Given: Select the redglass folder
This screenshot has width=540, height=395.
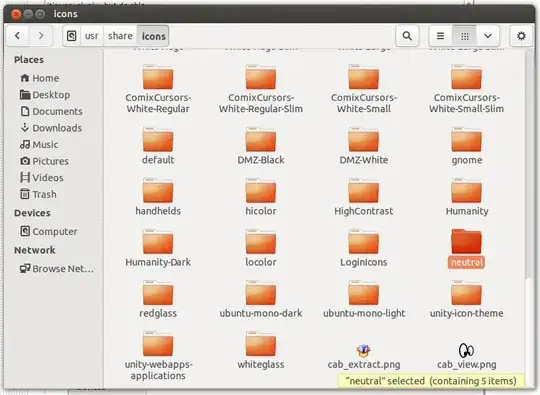Looking at the screenshot, I should [x=158, y=299].
